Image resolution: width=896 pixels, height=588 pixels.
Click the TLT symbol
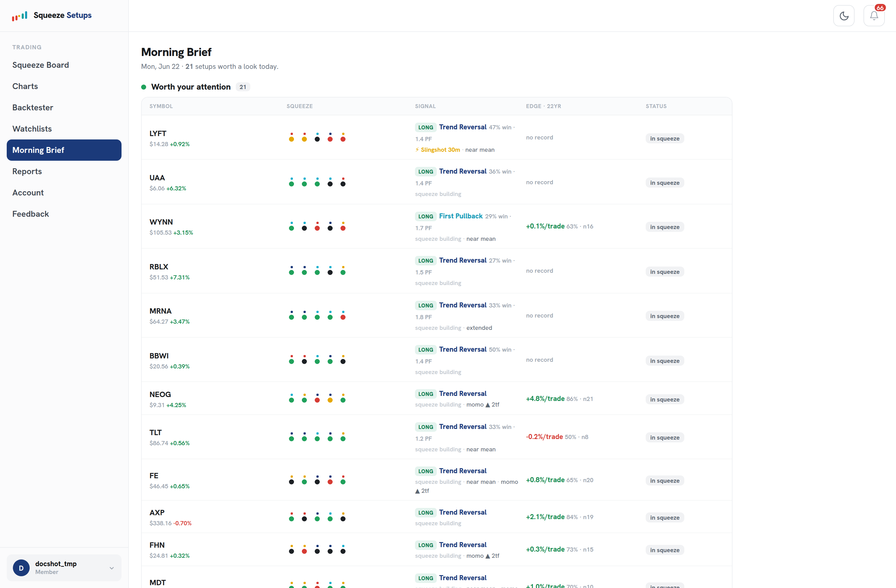point(155,433)
